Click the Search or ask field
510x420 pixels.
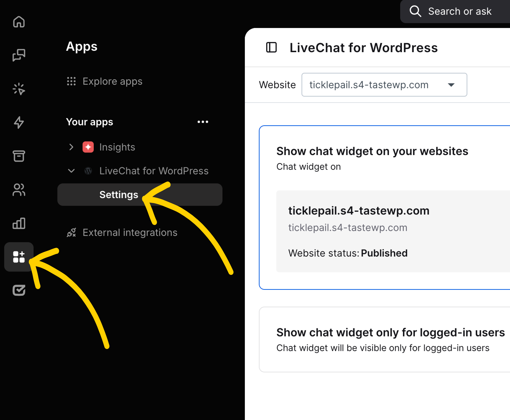click(459, 11)
